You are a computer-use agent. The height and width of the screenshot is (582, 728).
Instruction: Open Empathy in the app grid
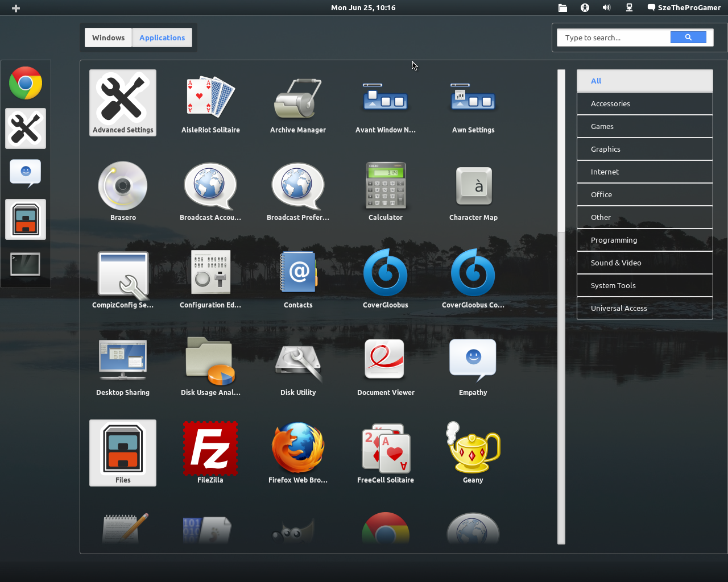click(473, 365)
